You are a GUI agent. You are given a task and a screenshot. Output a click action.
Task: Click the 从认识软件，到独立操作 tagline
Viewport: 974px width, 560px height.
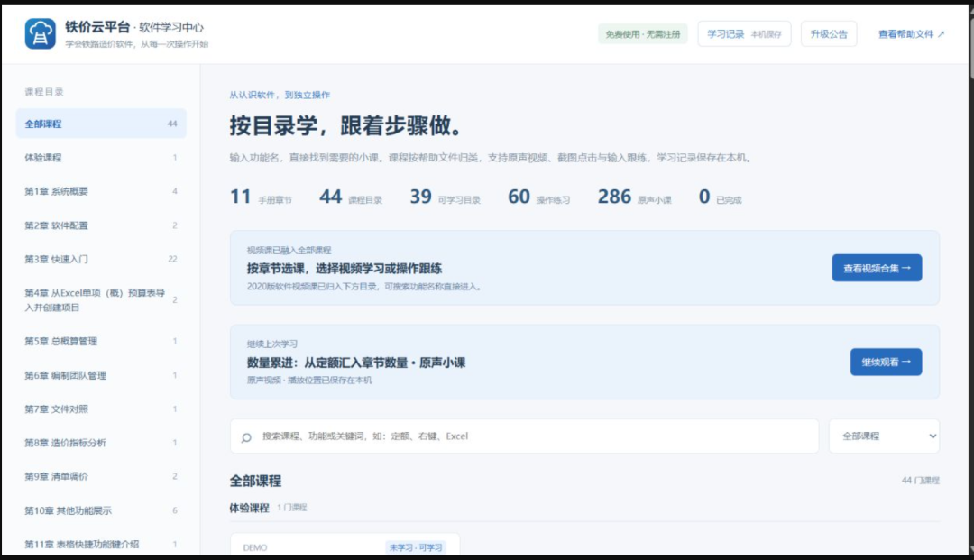point(280,95)
